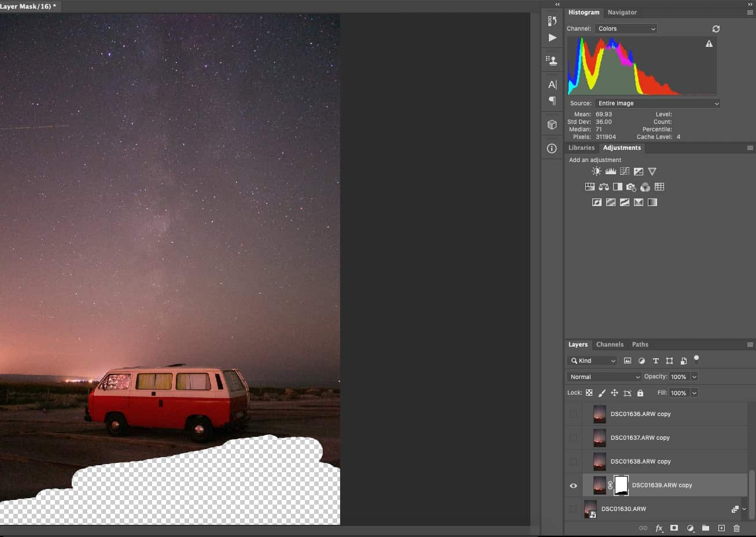
Task: Add a Levels adjustment from the Adjustments panel
Action: coord(610,171)
